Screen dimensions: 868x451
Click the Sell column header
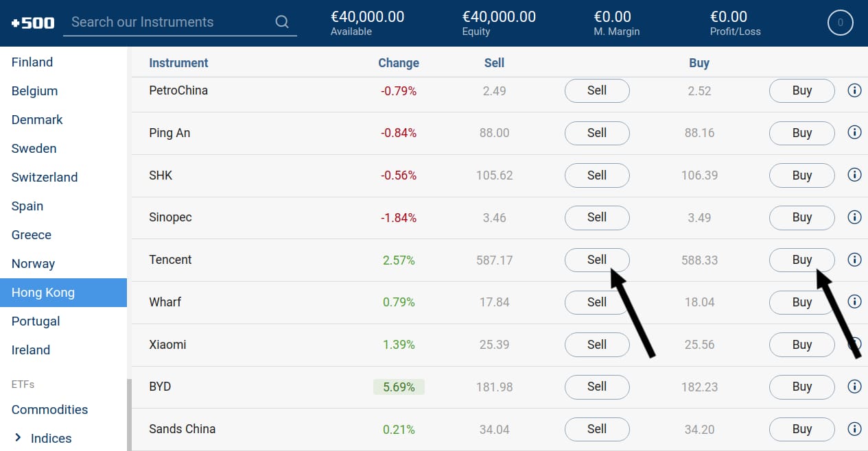(494, 63)
